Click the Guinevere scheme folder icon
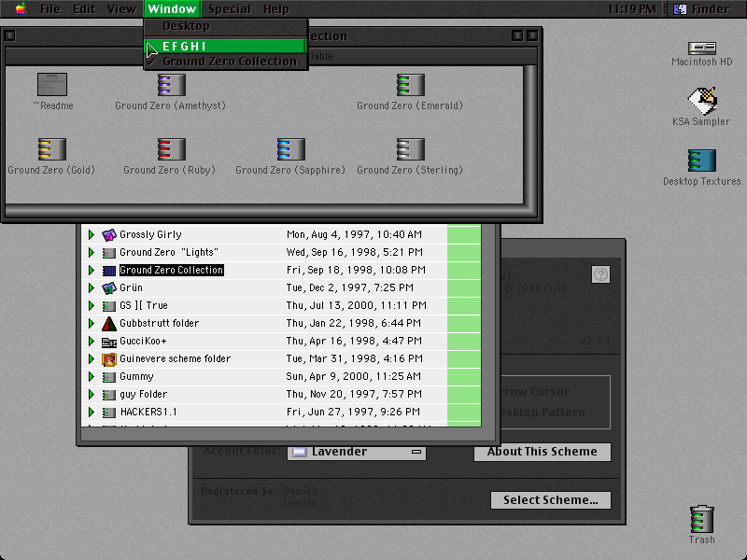This screenshot has height=560, width=747. pos(109,359)
